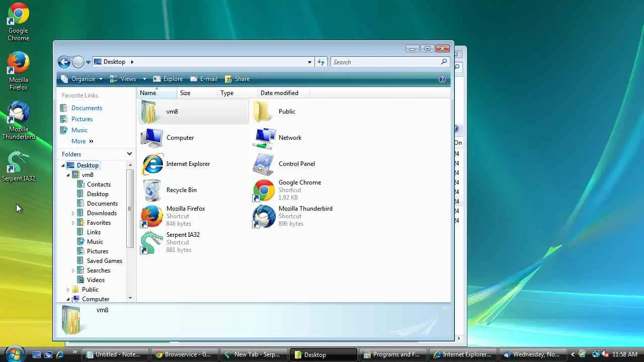644x362 pixels.
Task: Click the E-mail toolbar button
Action: point(204,79)
